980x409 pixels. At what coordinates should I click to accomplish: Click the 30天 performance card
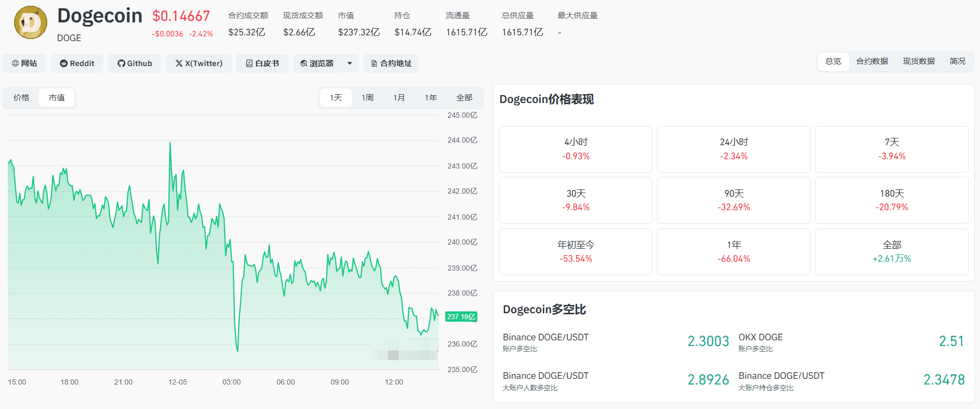point(576,200)
